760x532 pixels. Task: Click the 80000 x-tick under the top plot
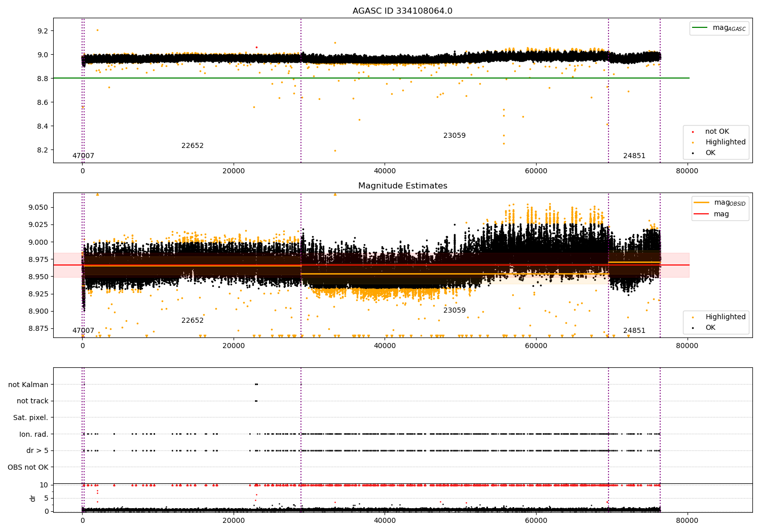(x=687, y=171)
